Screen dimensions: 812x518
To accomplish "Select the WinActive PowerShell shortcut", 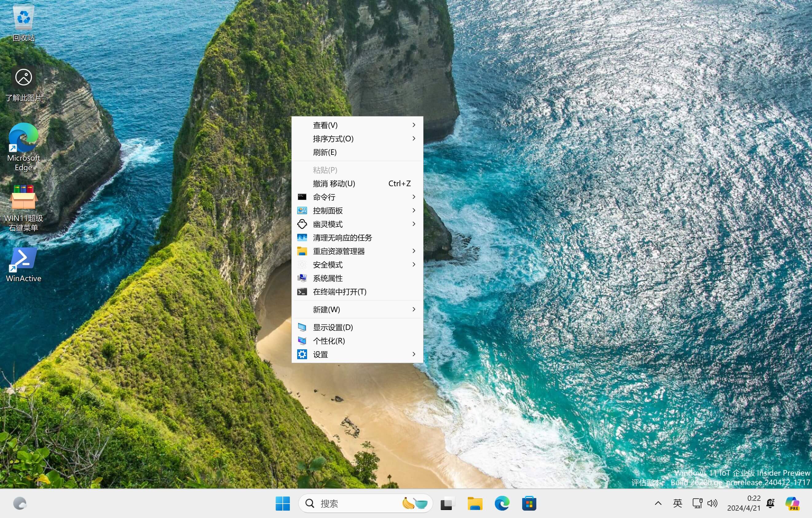I will point(23,265).
